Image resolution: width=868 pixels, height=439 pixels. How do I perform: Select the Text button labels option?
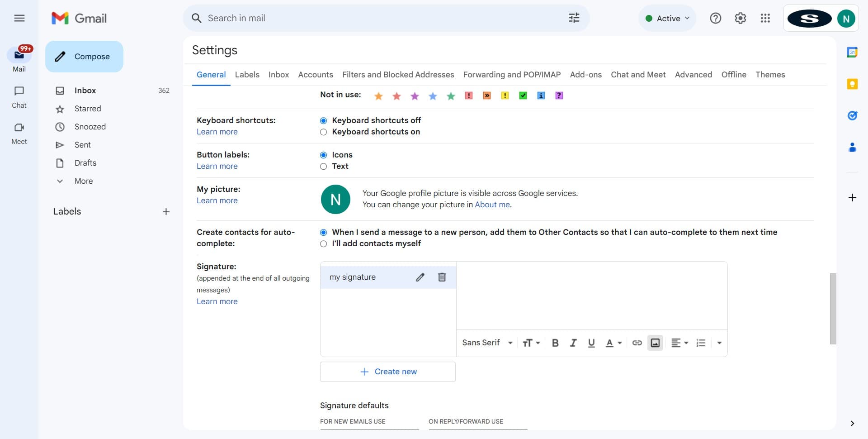pos(323,167)
